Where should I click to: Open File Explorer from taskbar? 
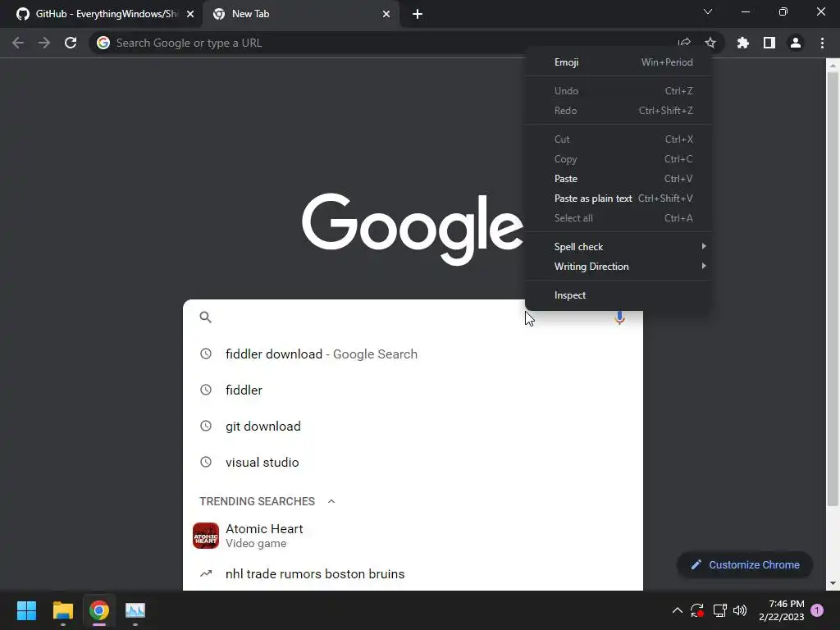pos(62,610)
